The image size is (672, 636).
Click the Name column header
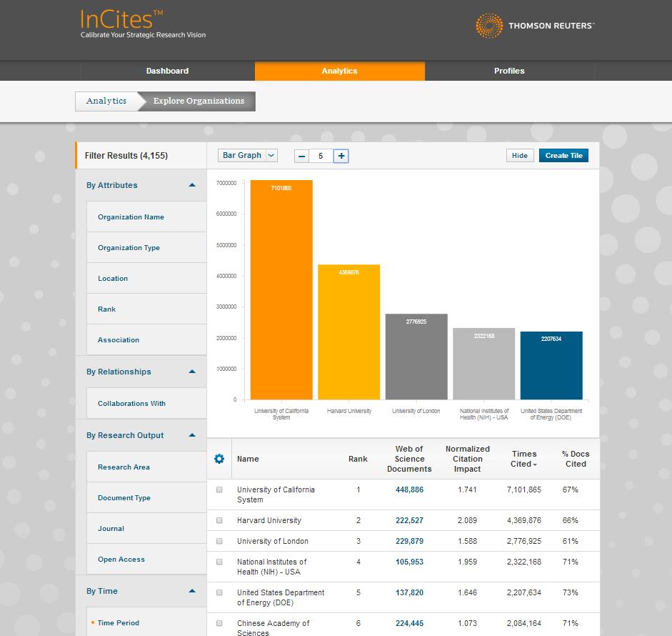point(248,459)
